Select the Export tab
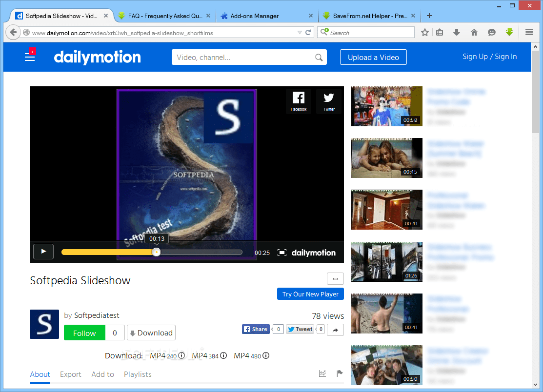The height and width of the screenshot is (392, 543). coord(70,375)
